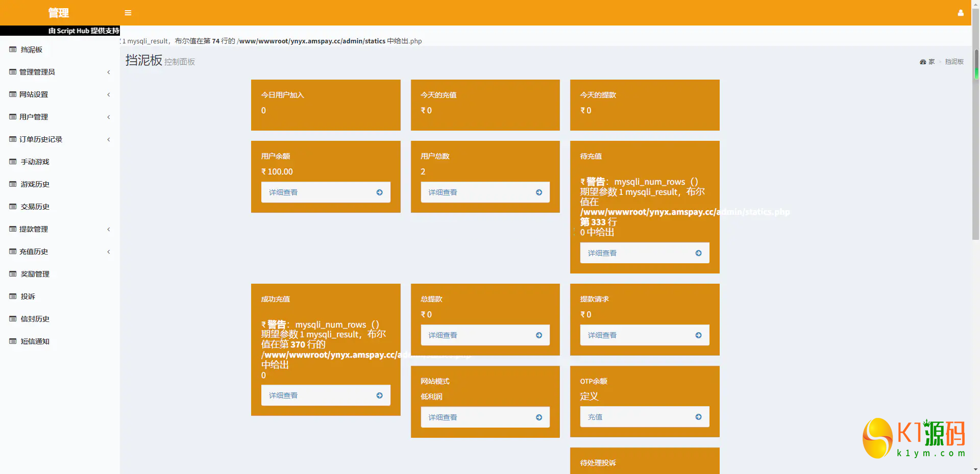The image size is (980, 474).
Task: Expand the 网站设置 sidebar submenu
Action: [x=108, y=94]
